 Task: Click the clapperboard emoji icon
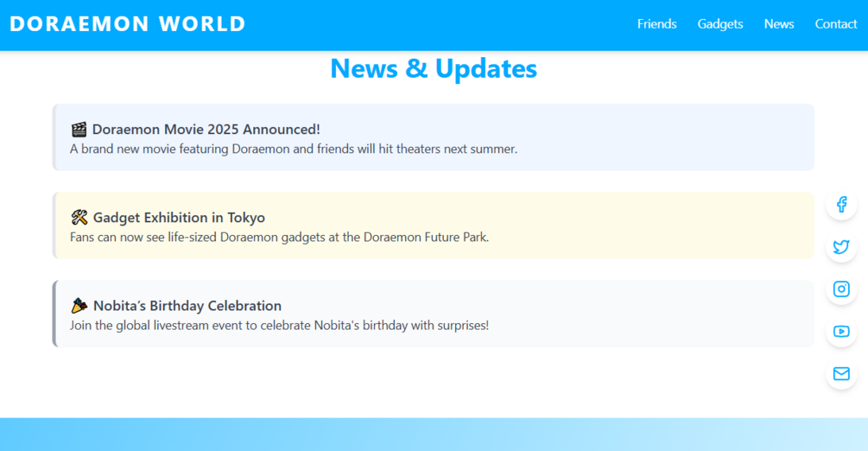(x=79, y=129)
